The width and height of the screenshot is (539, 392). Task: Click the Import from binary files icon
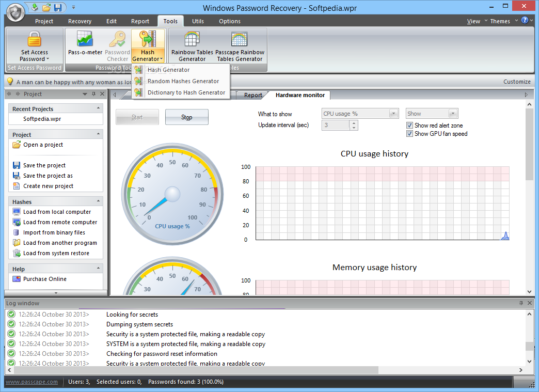(x=16, y=232)
